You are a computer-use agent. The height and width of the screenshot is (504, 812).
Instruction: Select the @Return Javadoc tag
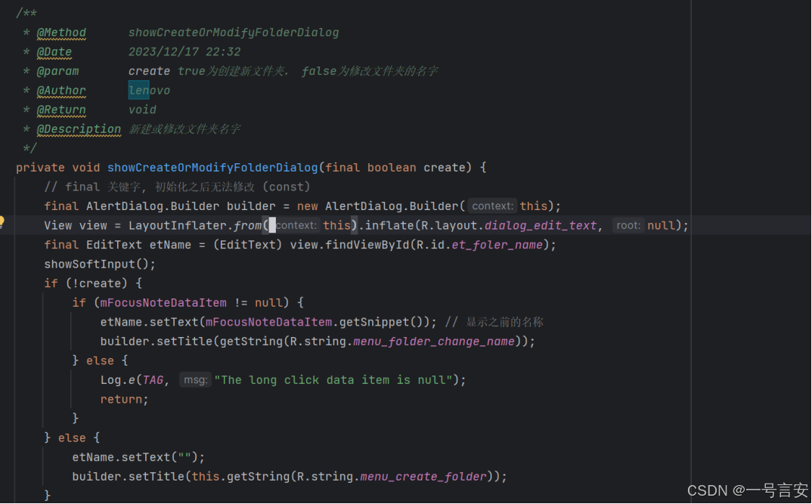pyautogui.click(x=60, y=109)
